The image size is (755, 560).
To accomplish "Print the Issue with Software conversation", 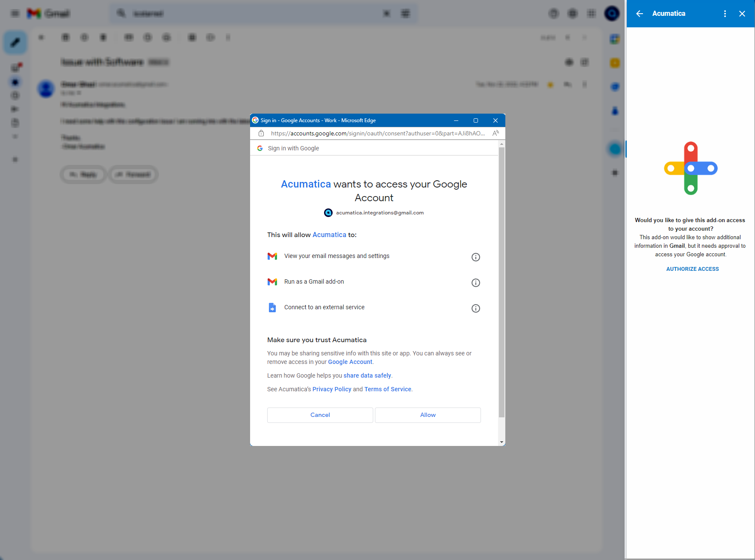I will coord(569,62).
